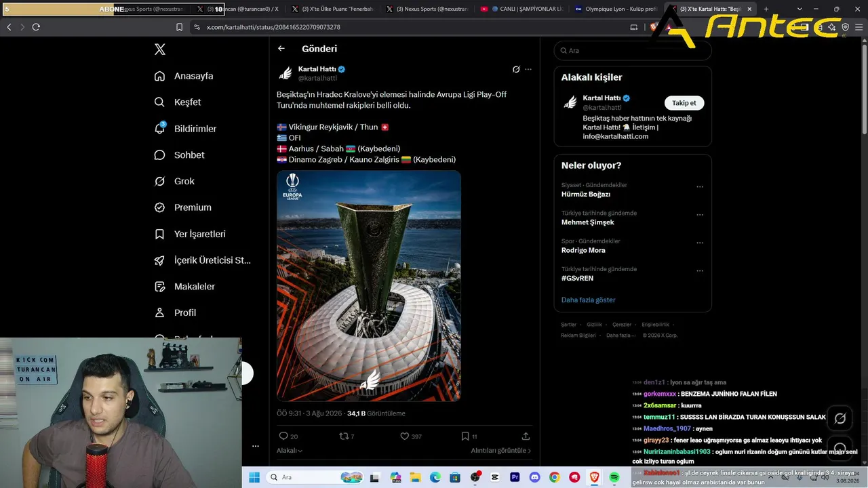Open more options for Rodrigo Mora trend
This screenshot has height=488, width=868.
point(700,243)
